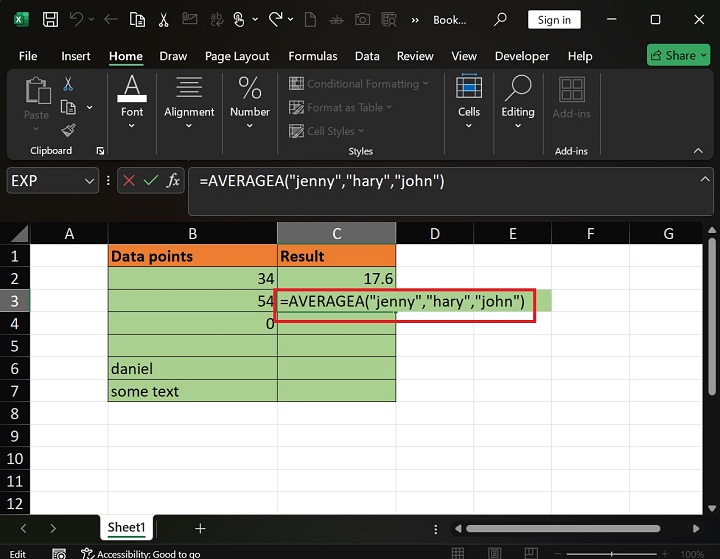
Task: Click the Save icon in title bar
Action: tap(50, 19)
